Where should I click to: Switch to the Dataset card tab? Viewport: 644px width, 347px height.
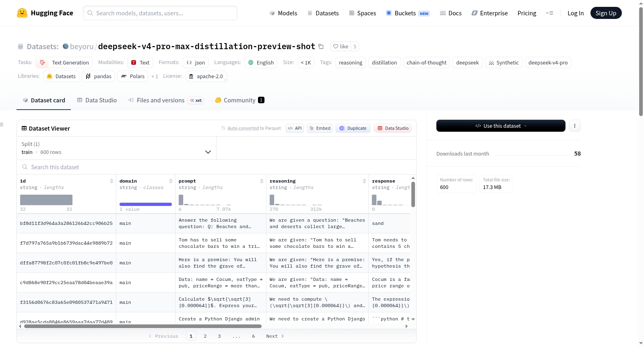[x=43, y=100]
